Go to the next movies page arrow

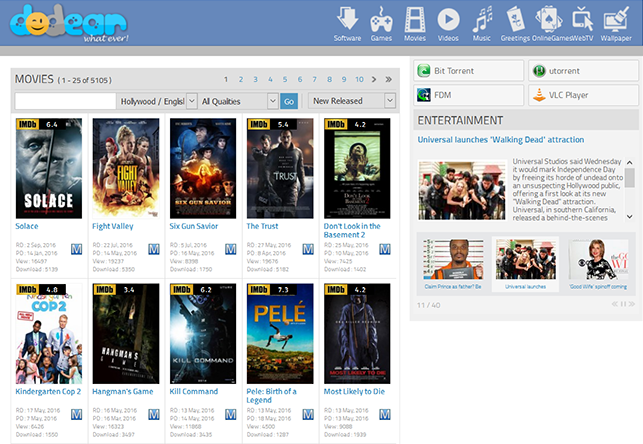374,79
